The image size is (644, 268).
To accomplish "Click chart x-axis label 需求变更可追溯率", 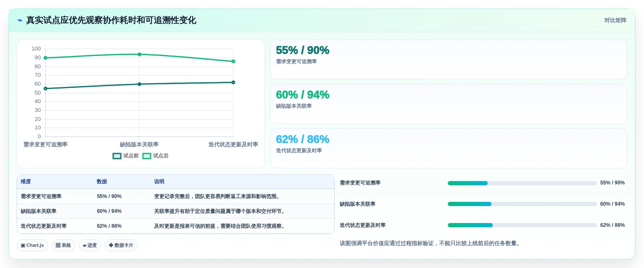I will pyautogui.click(x=45, y=145).
